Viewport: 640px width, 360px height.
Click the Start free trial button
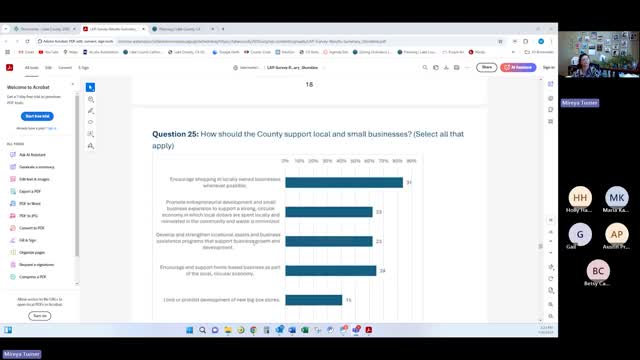coord(37,116)
